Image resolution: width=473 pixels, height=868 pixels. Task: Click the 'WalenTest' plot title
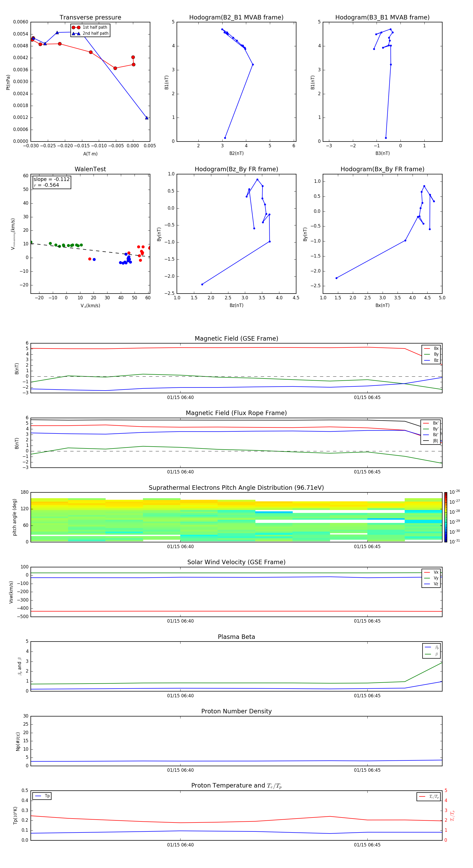coord(90,169)
